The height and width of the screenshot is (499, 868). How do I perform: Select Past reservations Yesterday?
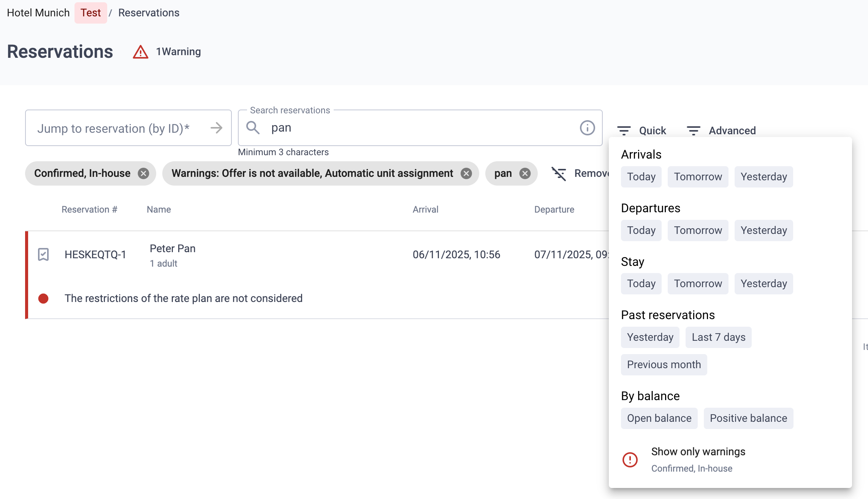[x=650, y=337]
